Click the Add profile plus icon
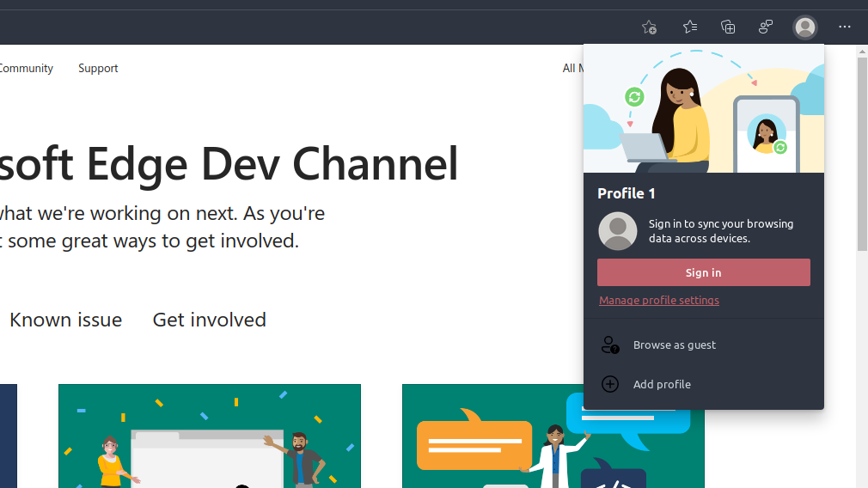868x488 pixels. click(x=610, y=384)
